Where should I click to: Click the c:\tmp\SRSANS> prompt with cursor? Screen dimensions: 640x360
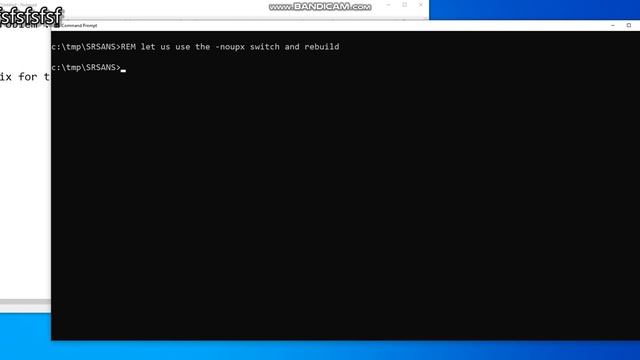pyautogui.click(x=88, y=68)
